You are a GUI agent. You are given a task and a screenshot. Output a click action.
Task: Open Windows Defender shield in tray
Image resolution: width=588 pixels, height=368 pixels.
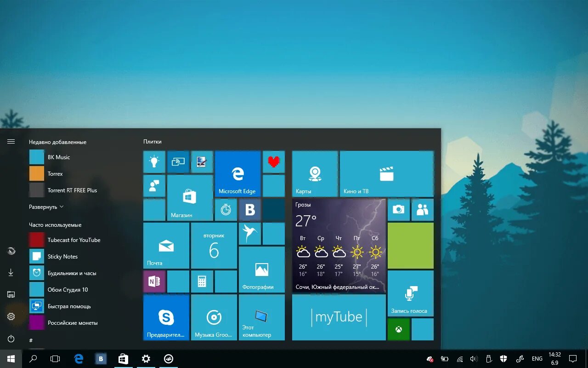[503, 359]
